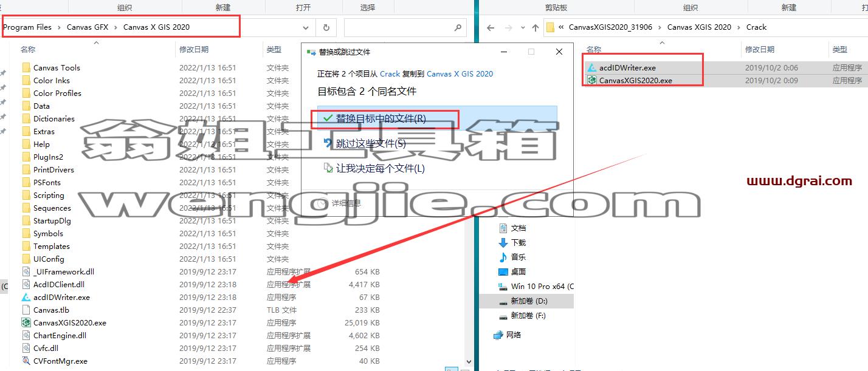This screenshot has width=868, height=371.
Task: Expand arrow after Canvas GFX in left breadcrumb
Action: point(116,27)
